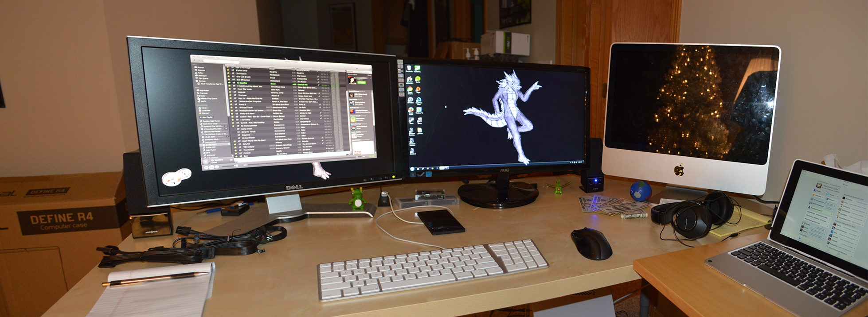
Task: Click the Windows Start button
Action: pos(412,169)
